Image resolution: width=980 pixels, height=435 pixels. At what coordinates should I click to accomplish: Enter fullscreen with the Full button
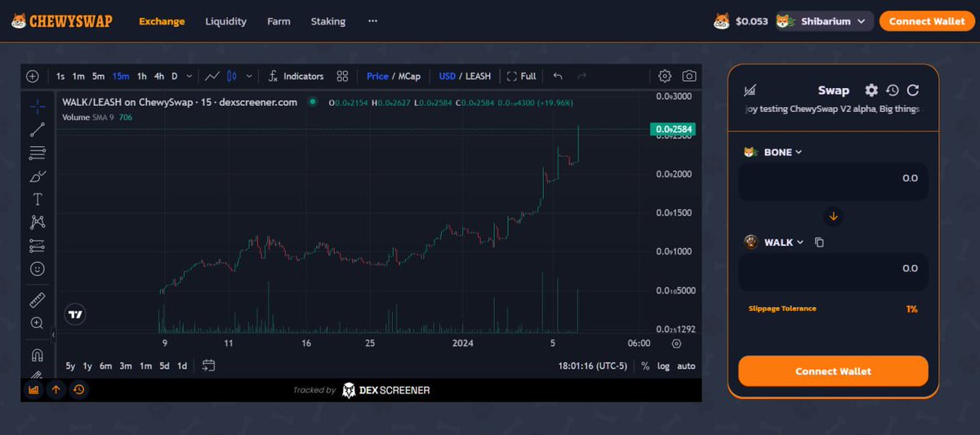point(521,76)
